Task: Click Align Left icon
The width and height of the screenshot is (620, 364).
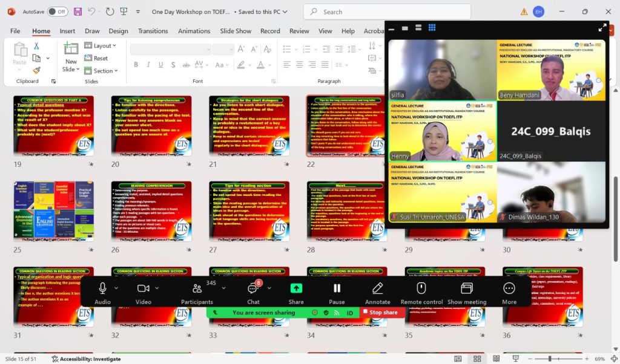Action: (287, 64)
